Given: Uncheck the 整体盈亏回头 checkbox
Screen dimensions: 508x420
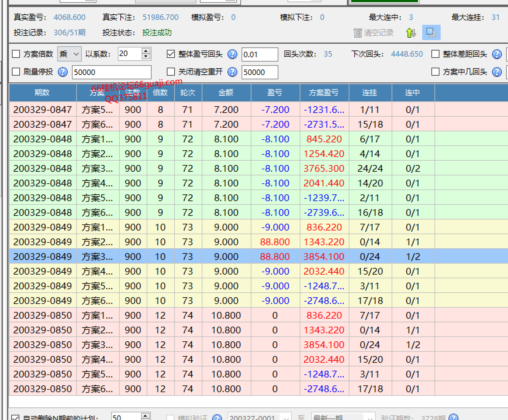Looking at the screenshot, I should pyautogui.click(x=171, y=54).
